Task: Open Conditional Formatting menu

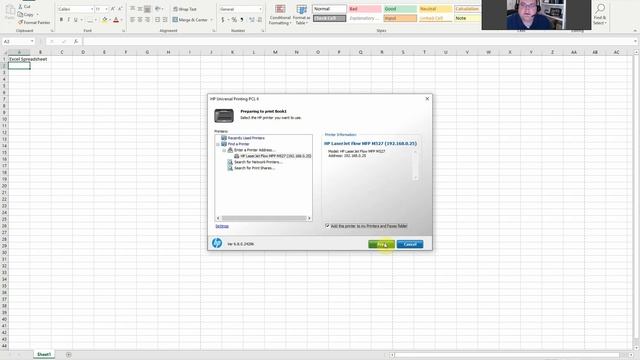Action: pyautogui.click(x=280, y=15)
